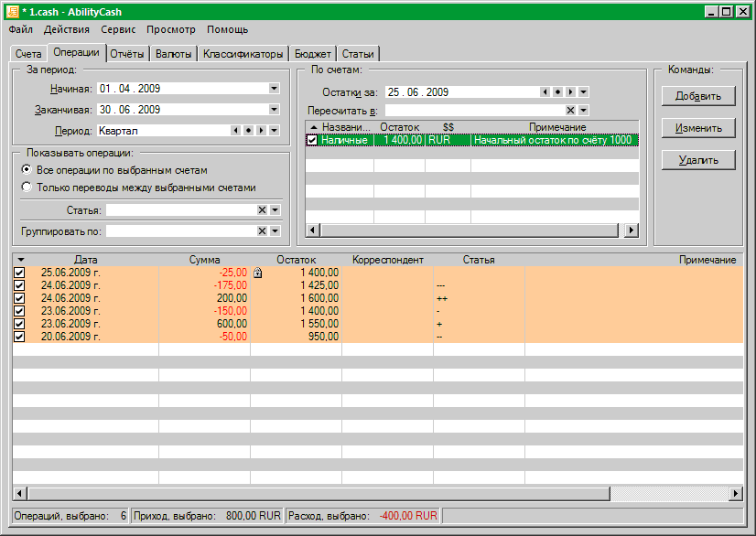Uncheck the Наличные account checkbox

coord(312,140)
